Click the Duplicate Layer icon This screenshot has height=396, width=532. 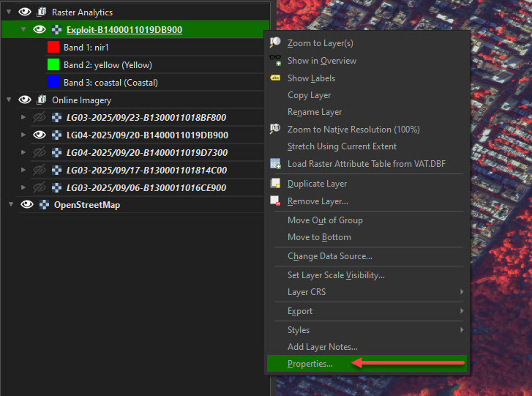point(276,184)
